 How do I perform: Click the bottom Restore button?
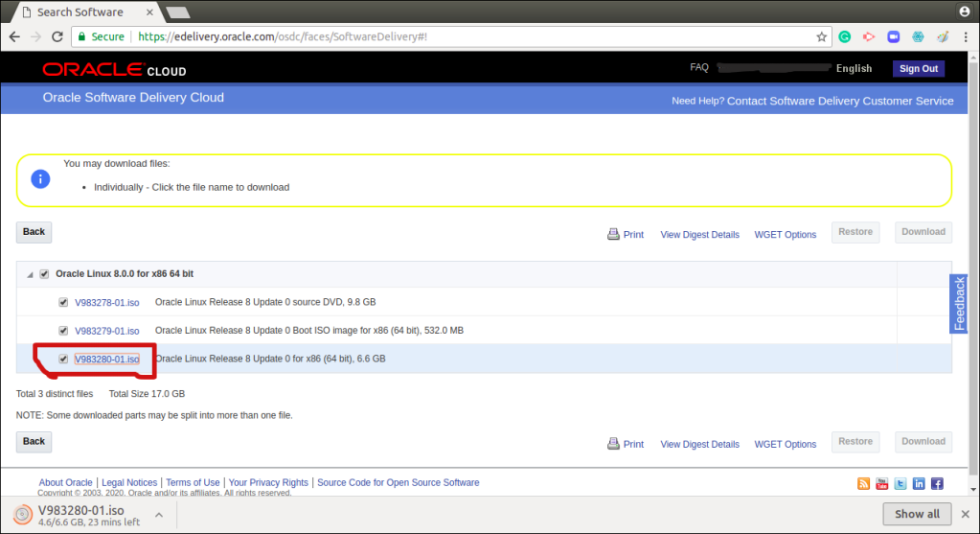point(855,441)
